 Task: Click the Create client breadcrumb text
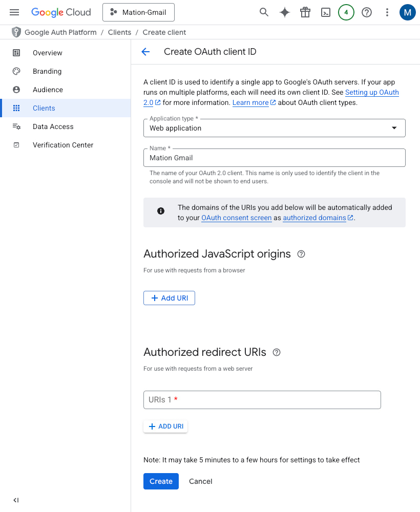coord(164,32)
